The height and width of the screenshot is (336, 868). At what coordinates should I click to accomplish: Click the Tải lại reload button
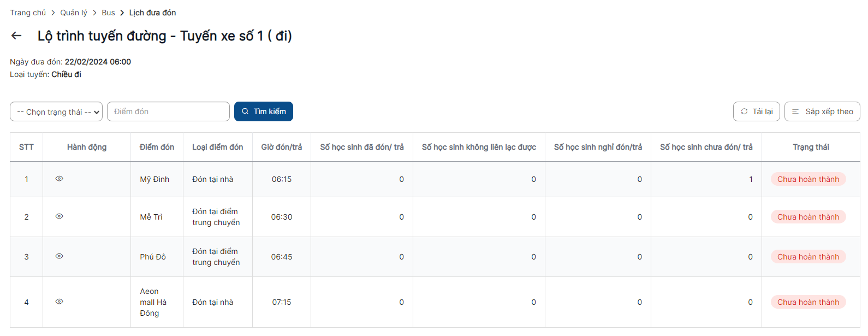757,111
